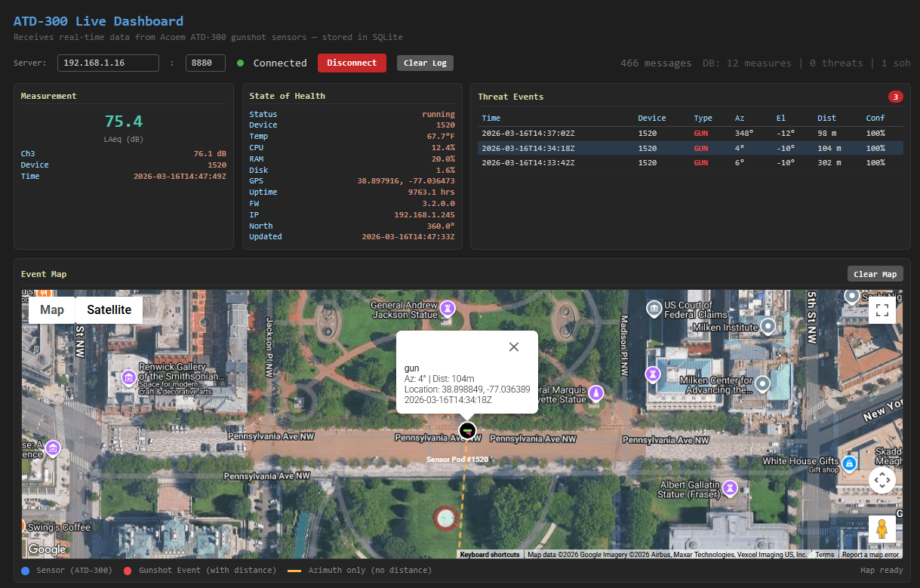Screen dimensions: 920x588
Task: Click the red Threat Events count badge
Action: pos(895,97)
